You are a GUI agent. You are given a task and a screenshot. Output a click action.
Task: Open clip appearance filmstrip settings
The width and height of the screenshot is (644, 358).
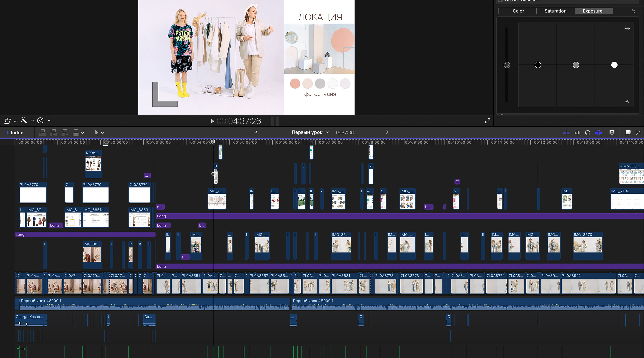(x=612, y=133)
